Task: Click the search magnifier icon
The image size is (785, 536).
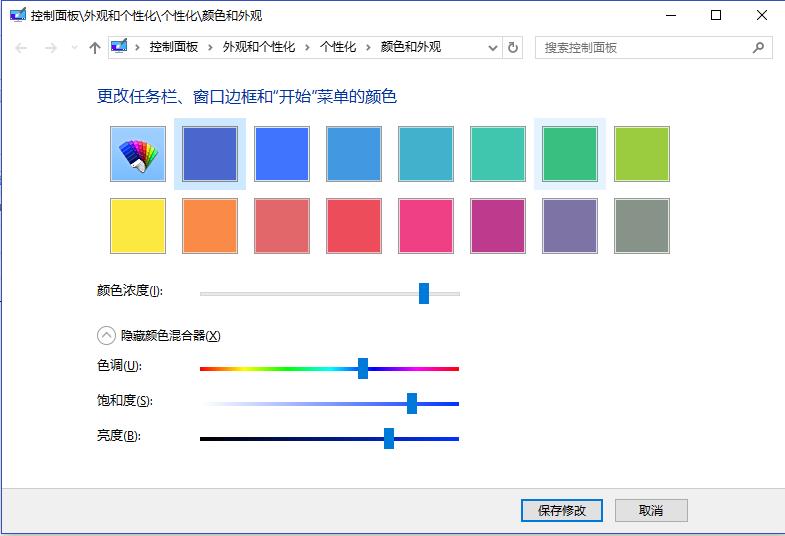Action: (x=758, y=47)
